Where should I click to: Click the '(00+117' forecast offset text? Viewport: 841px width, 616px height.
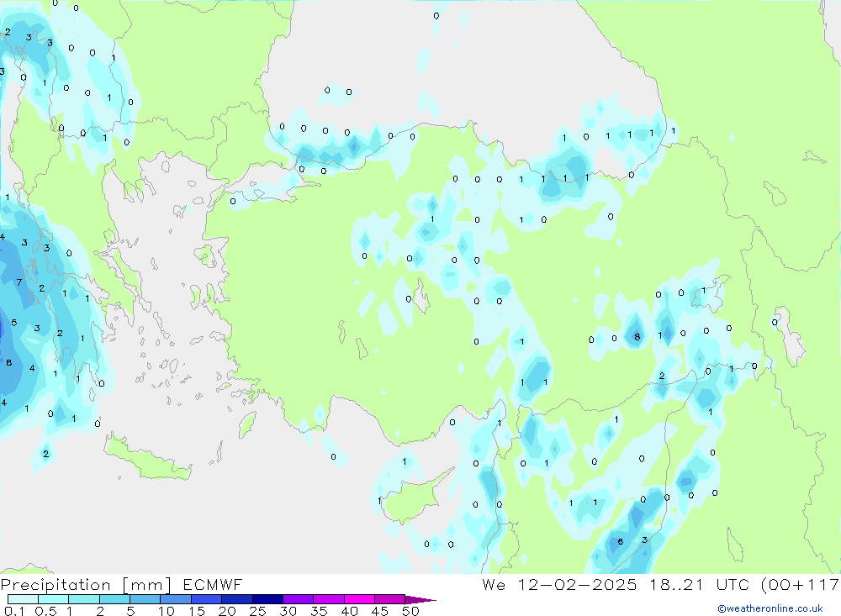click(x=801, y=585)
